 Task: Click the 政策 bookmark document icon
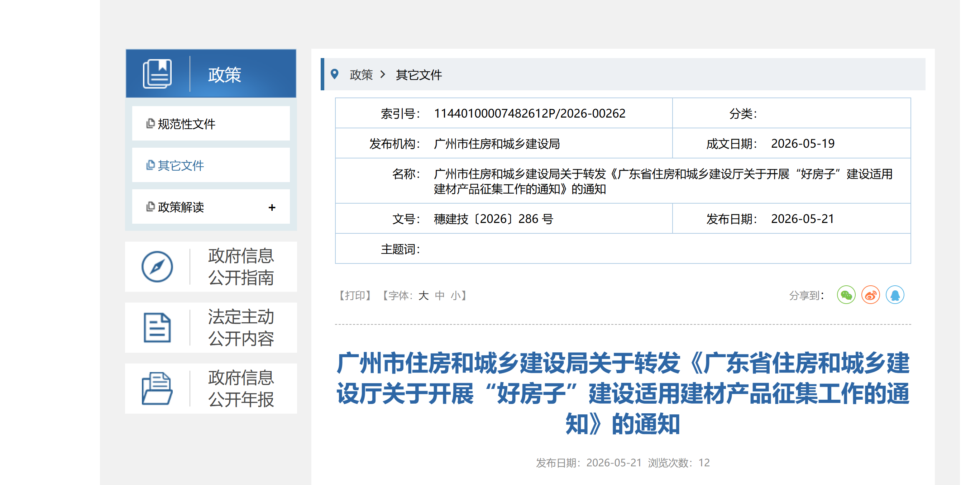pos(157,74)
